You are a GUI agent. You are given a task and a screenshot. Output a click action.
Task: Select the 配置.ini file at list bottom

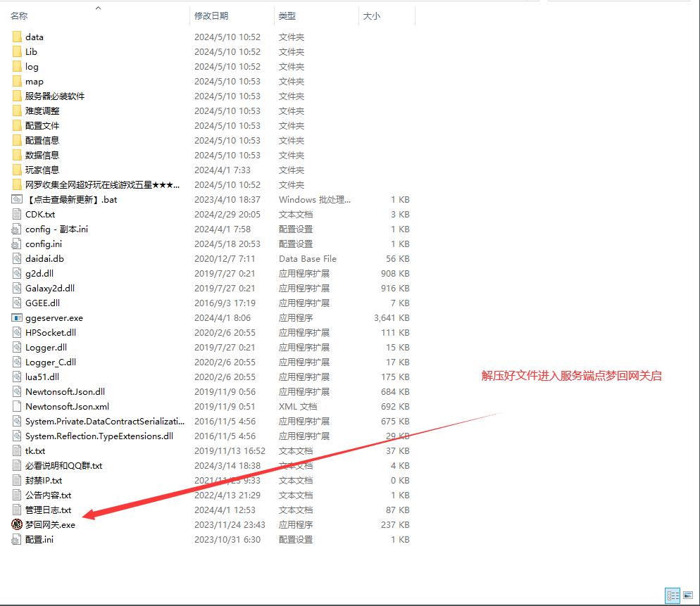pyautogui.click(x=39, y=539)
